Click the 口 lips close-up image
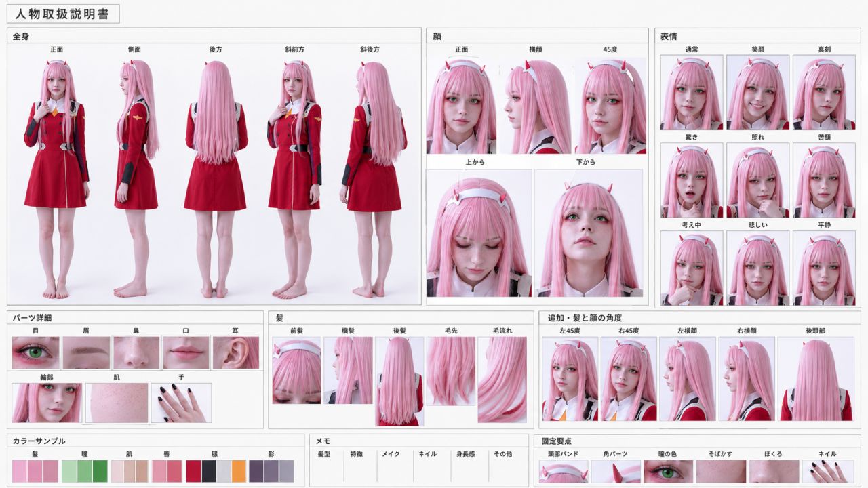The width and height of the screenshot is (868, 488). coord(186,352)
